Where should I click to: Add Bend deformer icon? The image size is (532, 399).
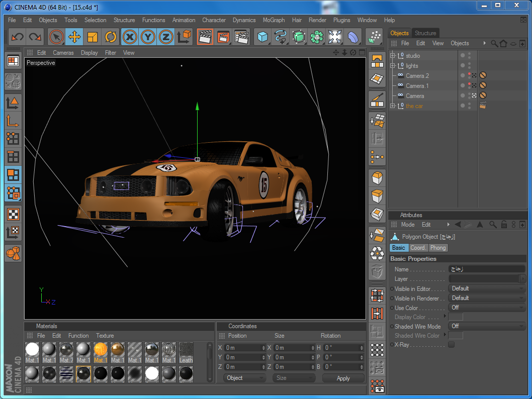(x=353, y=37)
